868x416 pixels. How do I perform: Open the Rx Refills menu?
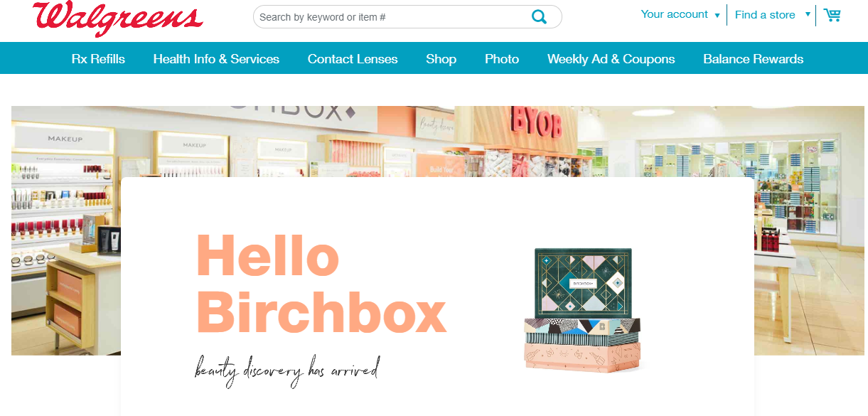[98, 59]
